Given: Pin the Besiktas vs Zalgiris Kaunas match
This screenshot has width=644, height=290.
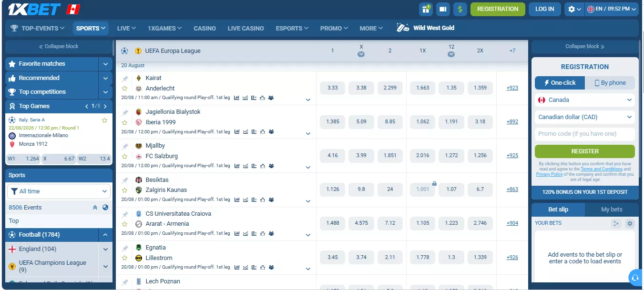Looking at the screenshot, I should [125, 180].
